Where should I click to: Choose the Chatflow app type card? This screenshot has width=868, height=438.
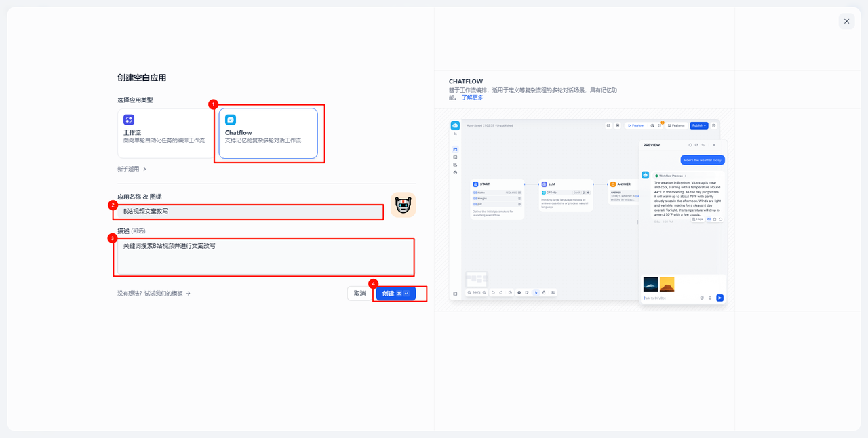click(268, 133)
